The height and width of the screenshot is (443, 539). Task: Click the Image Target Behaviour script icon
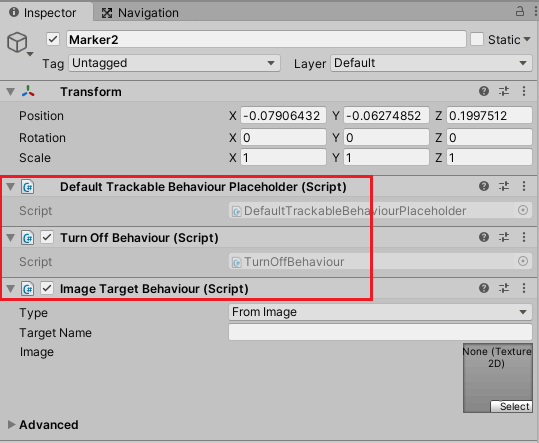(x=28, y=289)
